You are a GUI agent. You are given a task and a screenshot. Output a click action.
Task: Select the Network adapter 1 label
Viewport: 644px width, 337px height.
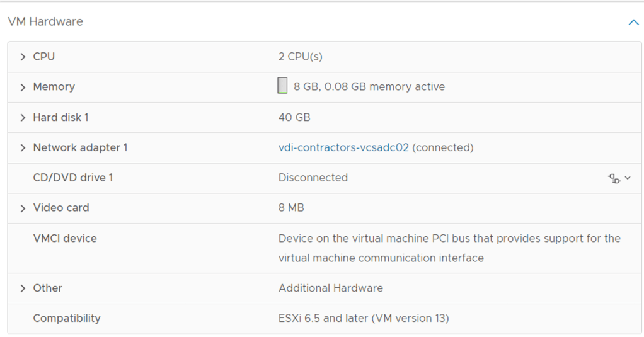[80, 147]
